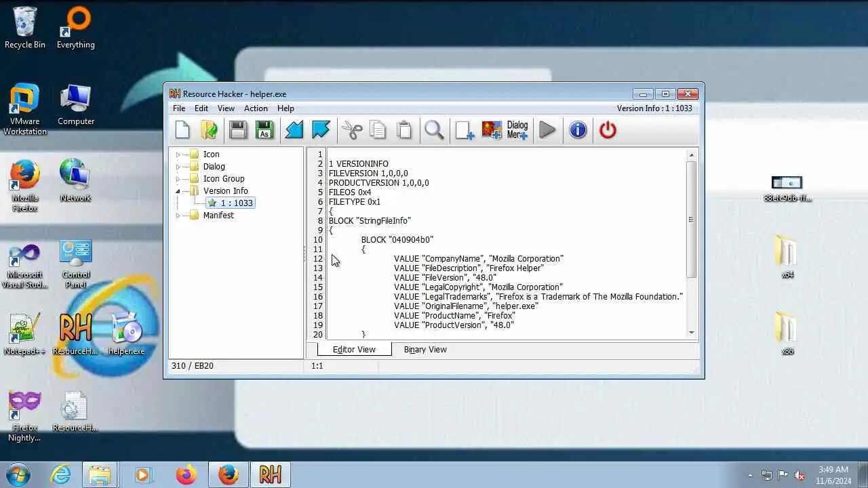The image size is (868, 488).
Task: Expand the Icon tree node
Action: [x=178, y=155]
